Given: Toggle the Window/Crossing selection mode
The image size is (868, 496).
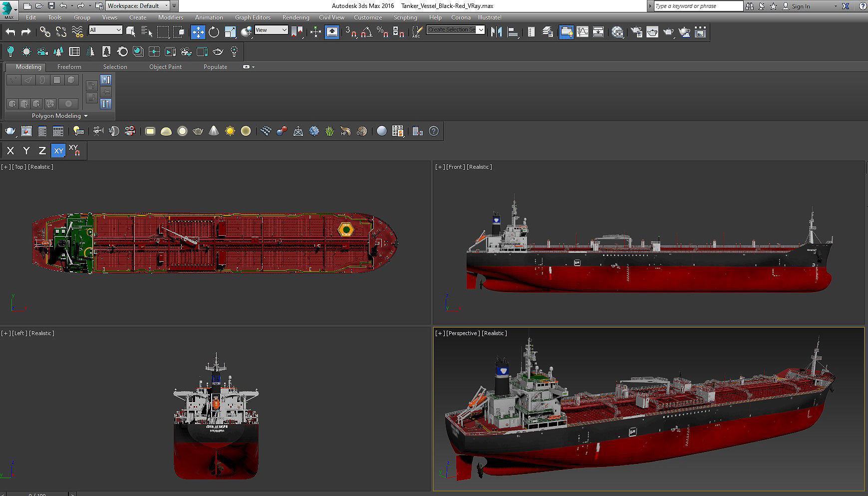Looking at the screenshot, I should pyautogui.click(x=179, y=32).
